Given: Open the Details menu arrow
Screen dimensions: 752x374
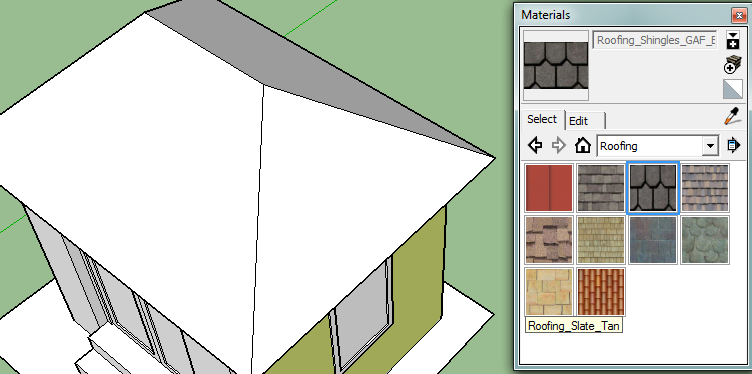Looking at the screenshot, I should [734, 145].
